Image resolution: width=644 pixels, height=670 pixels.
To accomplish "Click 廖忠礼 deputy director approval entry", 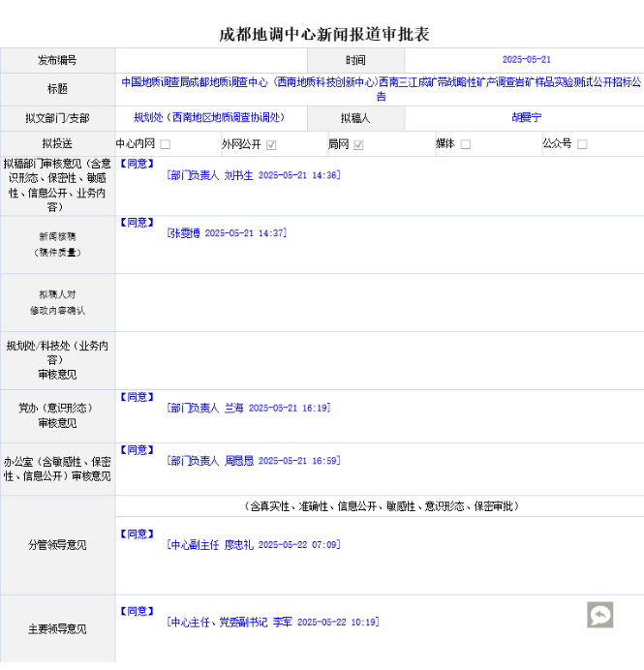I will pos(253,545).
